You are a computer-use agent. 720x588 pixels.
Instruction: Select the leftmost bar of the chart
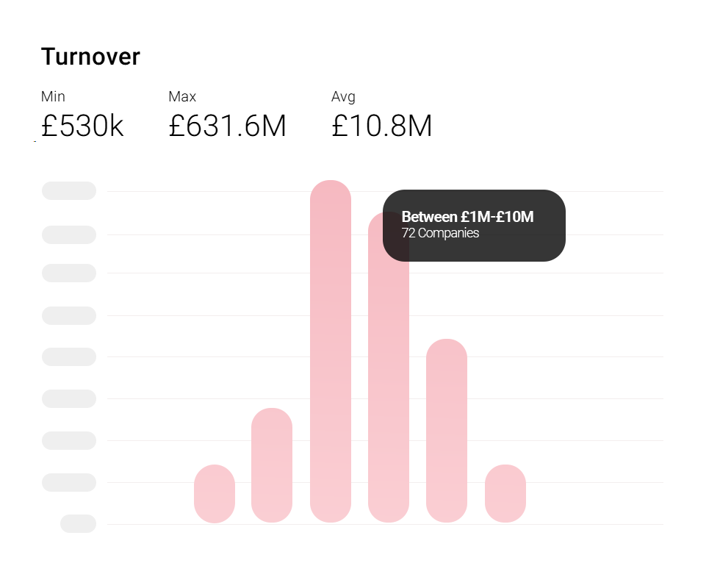coord(215,493)
